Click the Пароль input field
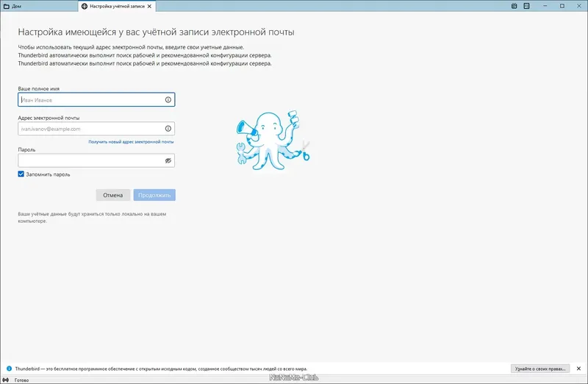588x384 pixels. coord(96,160)
